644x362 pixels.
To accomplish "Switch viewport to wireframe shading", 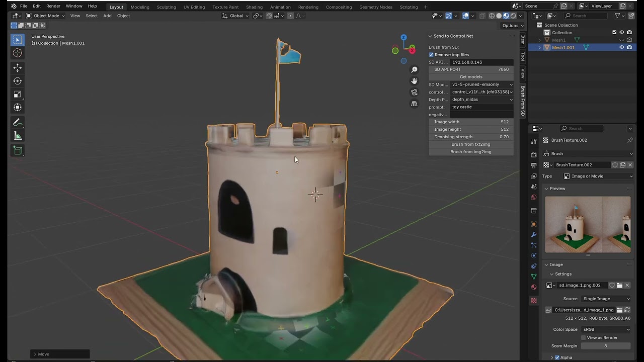I will point(492,16).
